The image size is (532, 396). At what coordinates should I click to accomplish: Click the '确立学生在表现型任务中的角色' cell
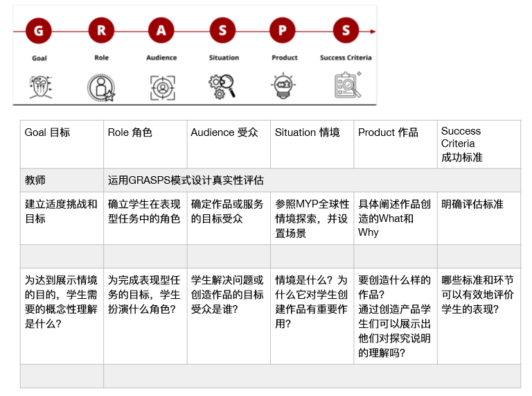[145, 218]
